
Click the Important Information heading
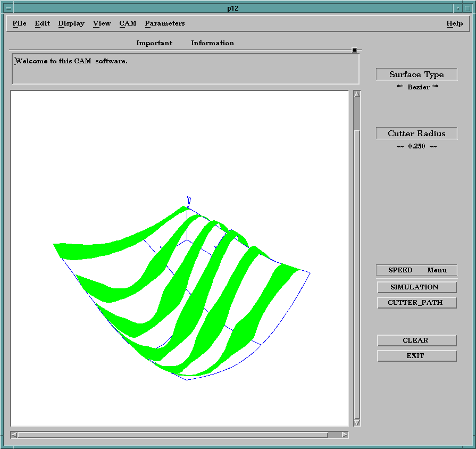[185, 43]
